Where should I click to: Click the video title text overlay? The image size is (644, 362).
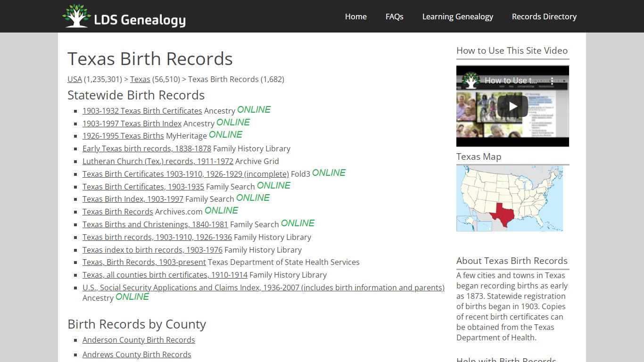511,81
